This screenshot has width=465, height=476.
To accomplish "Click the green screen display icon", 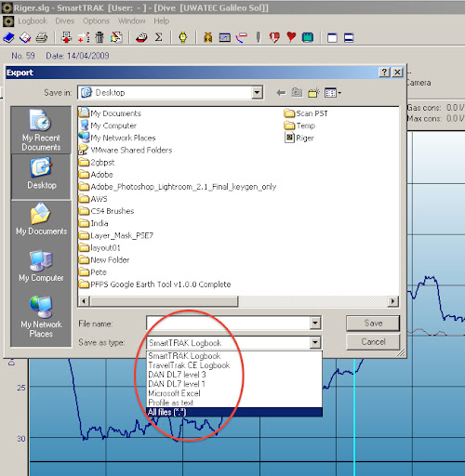I will point(308,37).
